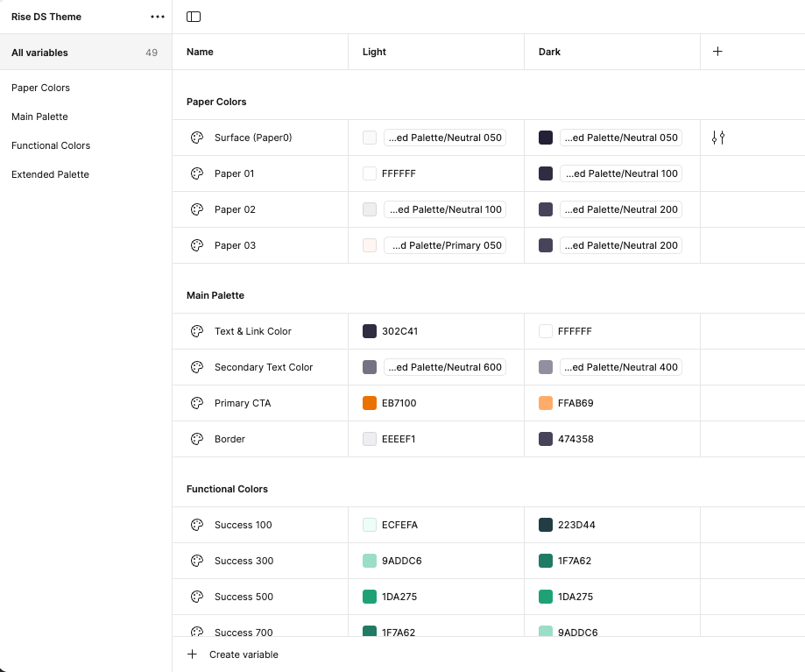
Task: Click the color variable icon beside Primary CTA
Action: point(196,403)
